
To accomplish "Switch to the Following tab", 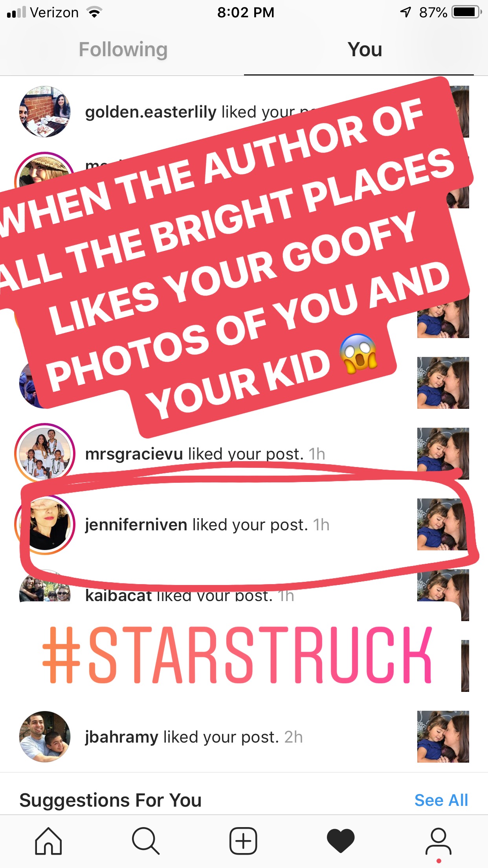I will (123, 50).
